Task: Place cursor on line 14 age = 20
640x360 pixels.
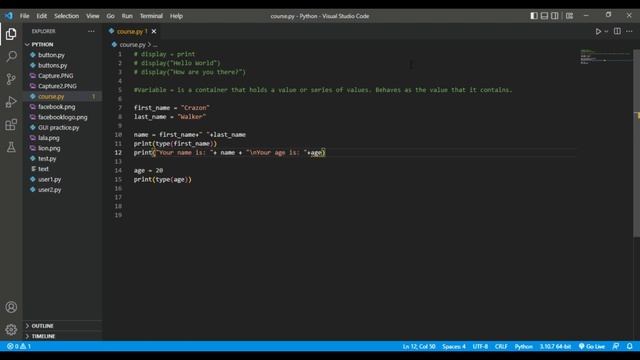Action: [x=148, y=171]
